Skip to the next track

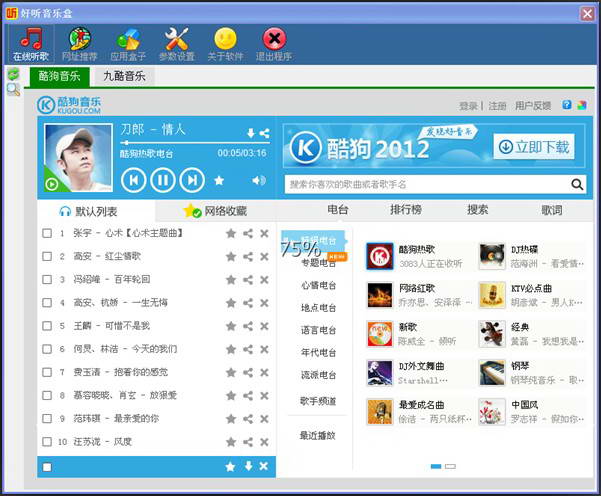[x=192, y=180]
